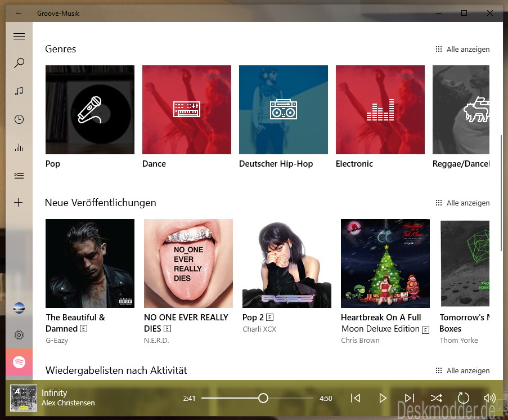
Task: Click the Charli XCX artist name
Action: 259,329
